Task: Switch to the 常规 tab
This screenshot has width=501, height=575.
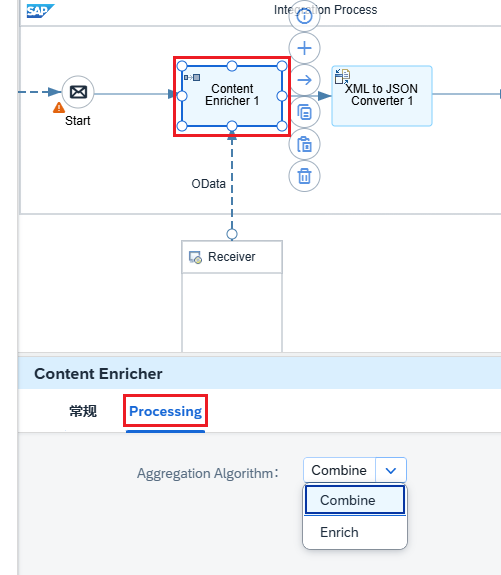Action: point(83,411)
